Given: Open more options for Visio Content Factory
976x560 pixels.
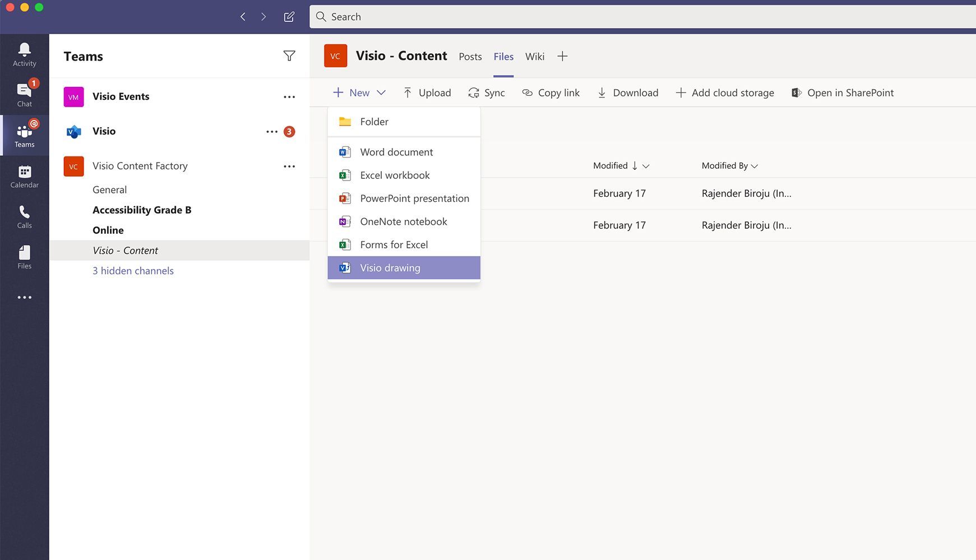Looking at the screenshot, I should [289, 166].
